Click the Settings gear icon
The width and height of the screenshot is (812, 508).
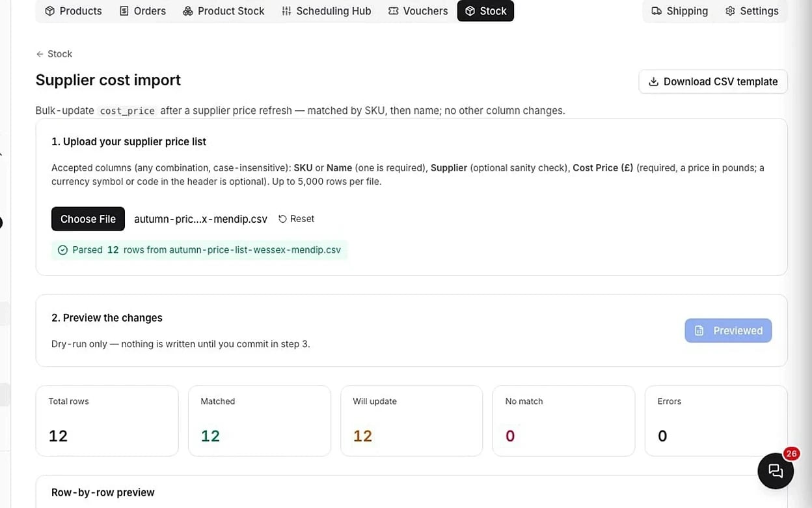[x=730, y=11]
